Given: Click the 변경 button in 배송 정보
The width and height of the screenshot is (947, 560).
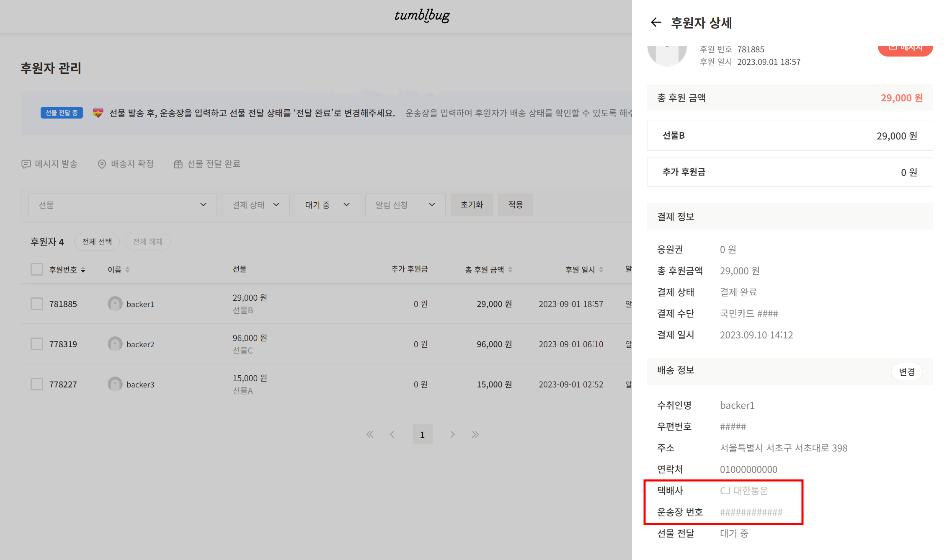Looking at the screenshot, I should click(x=906, y=372).
